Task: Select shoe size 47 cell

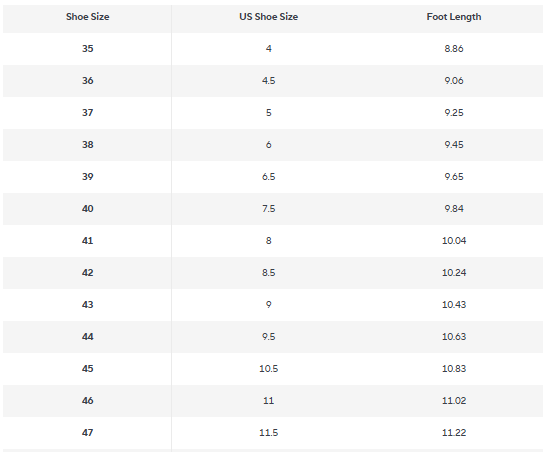Action: tap(88, 433)
